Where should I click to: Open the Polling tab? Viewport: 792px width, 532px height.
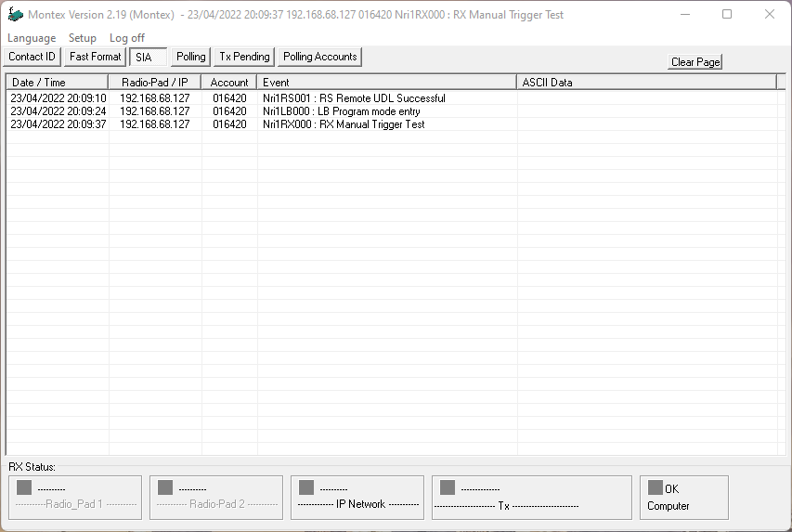click(191, 57)
